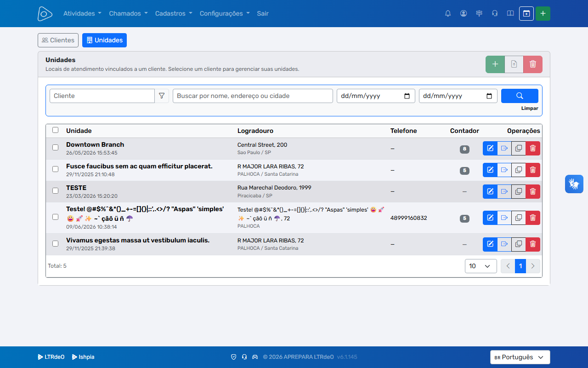
Task: Open the user profile icon
Action: [x=464, y=13]
